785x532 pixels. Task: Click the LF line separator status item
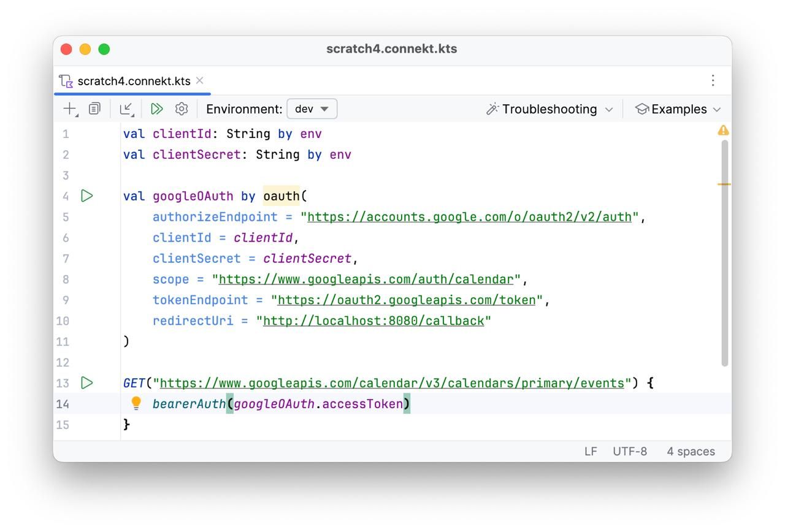point(591,452)
